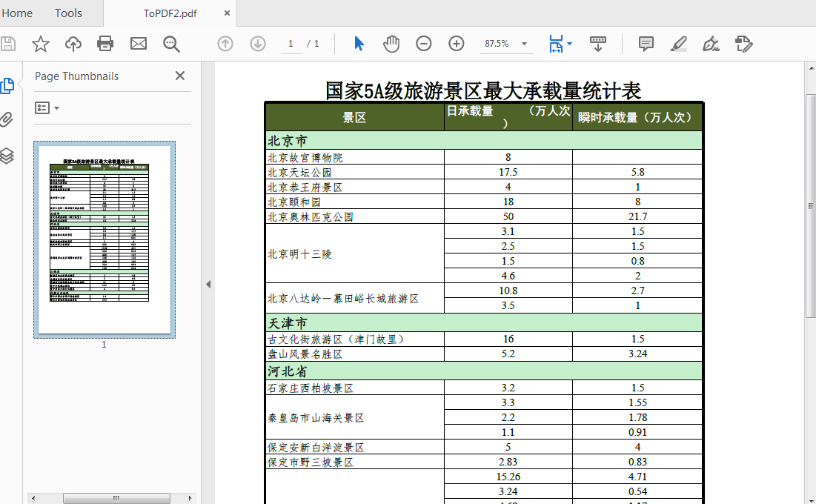Click the page number input field
This screenshot has height=504, width=816.
[x=291, y=44]
